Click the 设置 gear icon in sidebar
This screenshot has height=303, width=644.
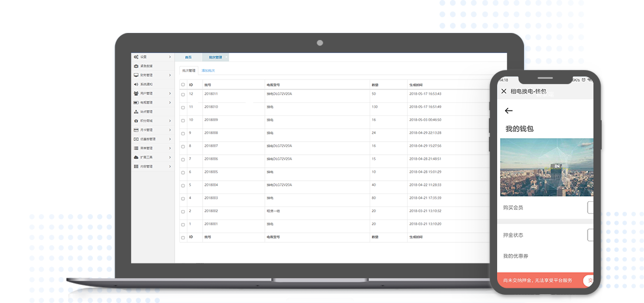coord(136,57)
